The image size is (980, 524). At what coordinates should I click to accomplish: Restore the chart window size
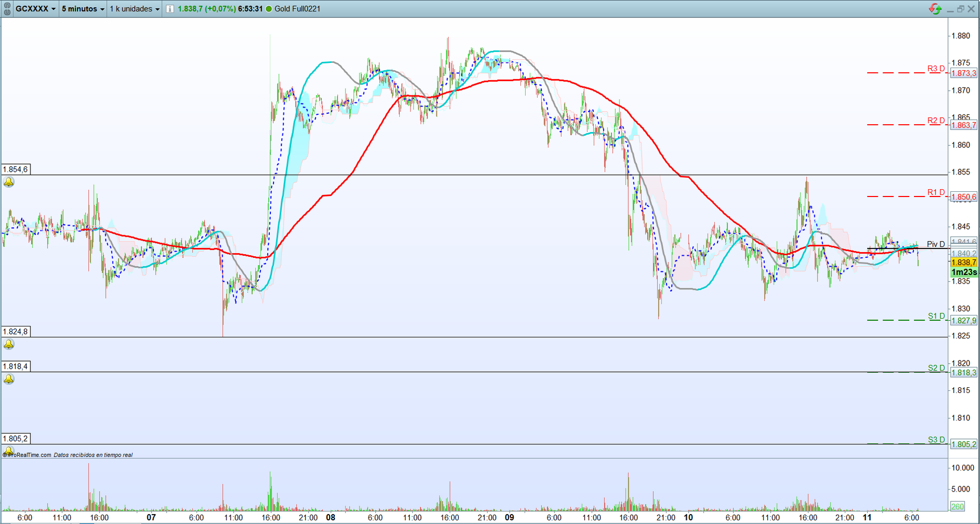click(961, 9)
